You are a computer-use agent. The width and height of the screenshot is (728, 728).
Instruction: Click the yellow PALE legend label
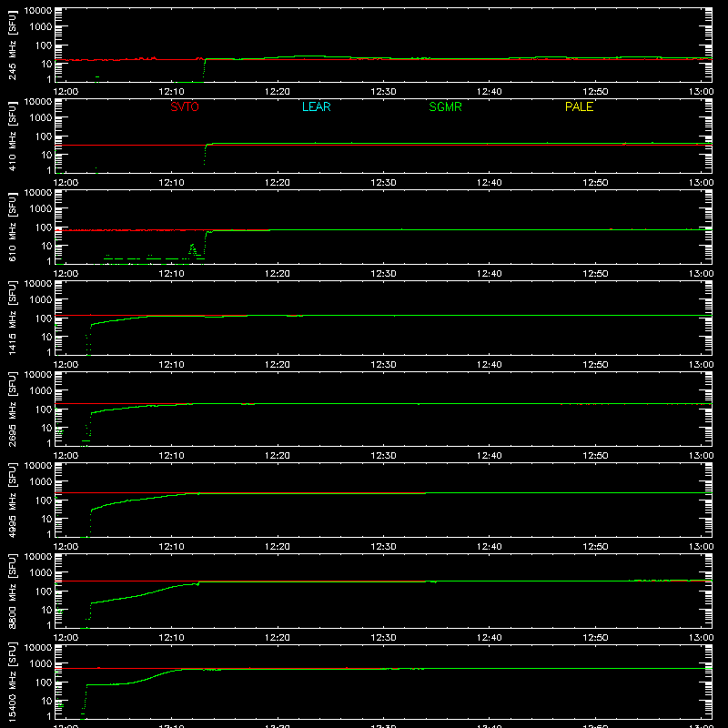(x=579, y=106)
